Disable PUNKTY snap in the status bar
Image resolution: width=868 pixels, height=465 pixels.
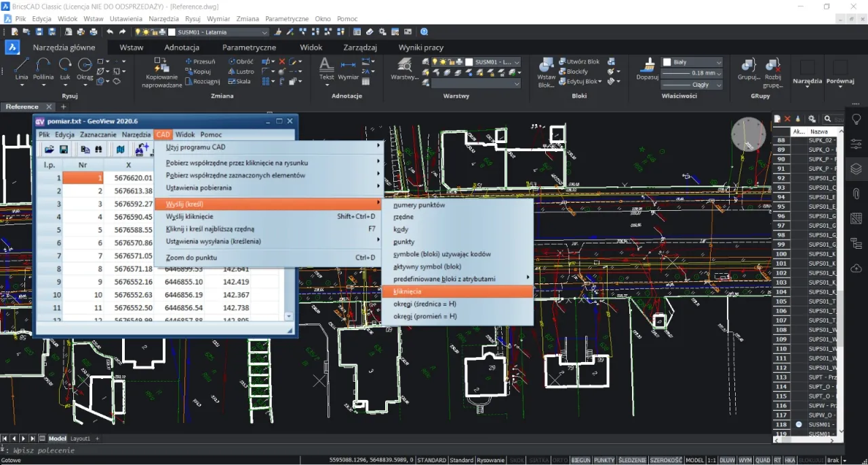(x=602, y=460)
